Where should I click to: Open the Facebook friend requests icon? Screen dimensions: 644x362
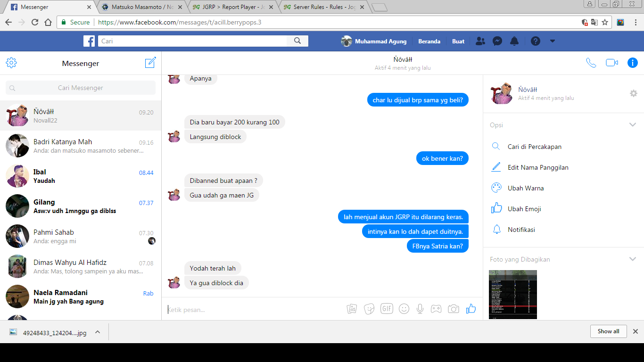coord(480,41)
